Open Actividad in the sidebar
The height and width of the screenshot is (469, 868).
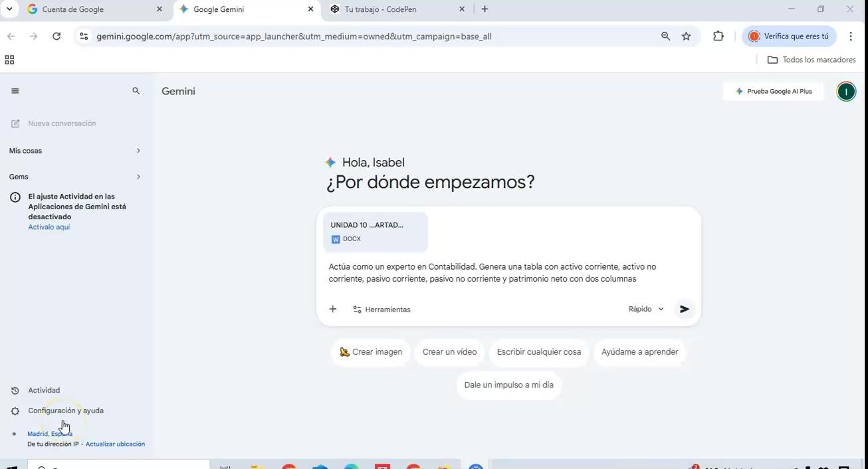point(44,391)
